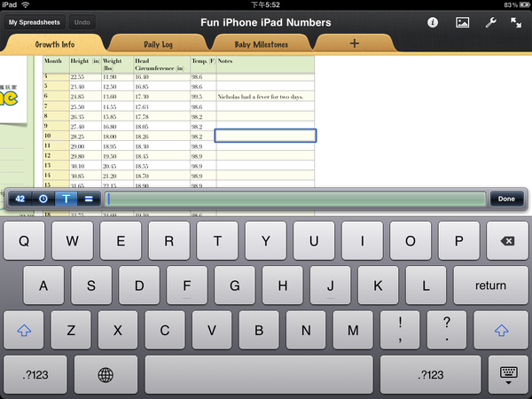Select head circumference value 18.70

(x=162, y=176)
